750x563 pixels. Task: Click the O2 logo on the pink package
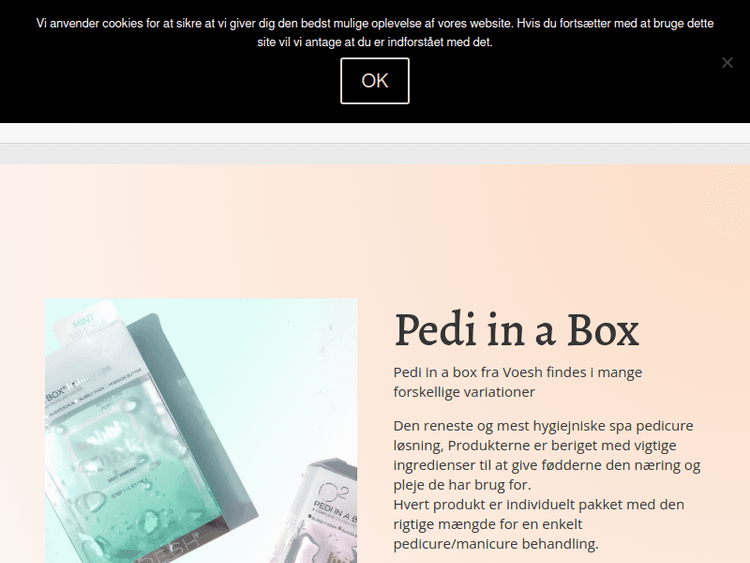coord(334,491)
